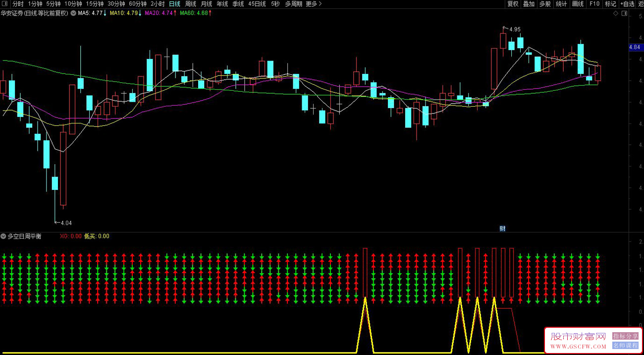644x355 pixels.
Task: Select the 2小时 period tab
Action: (158, 4)
